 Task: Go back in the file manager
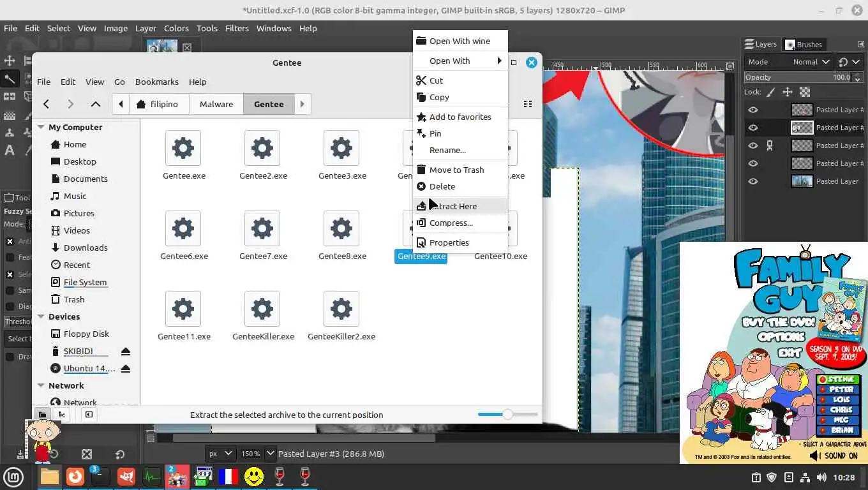click(46, 104)
